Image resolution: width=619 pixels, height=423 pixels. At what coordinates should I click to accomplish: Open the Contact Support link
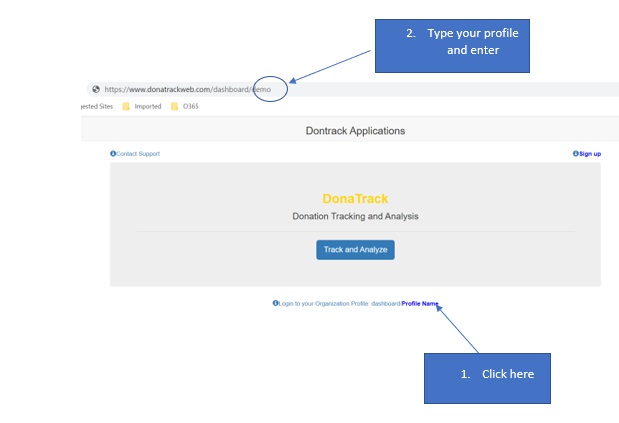click(138, 154)
